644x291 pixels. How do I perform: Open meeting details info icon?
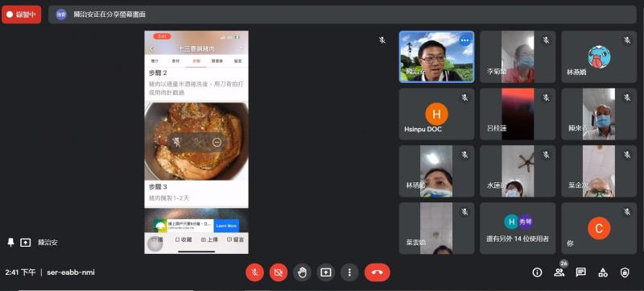point(537,272)
